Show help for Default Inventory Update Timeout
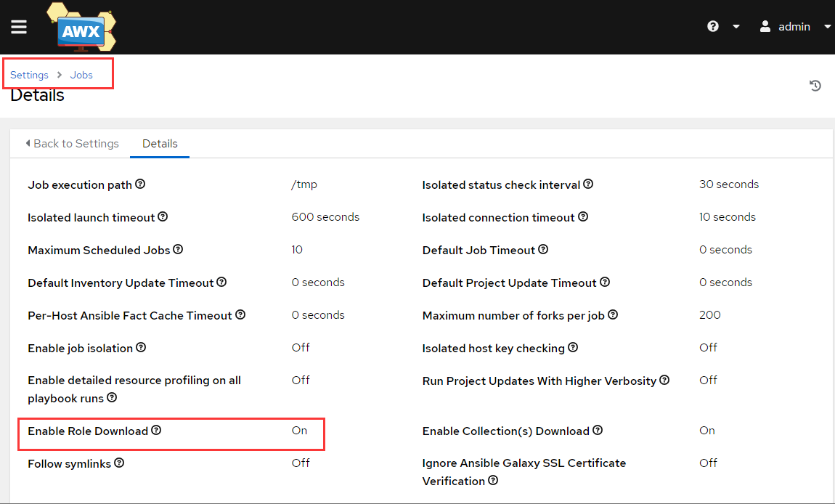Viewport: 835px width, 504px height. point(221,282)
